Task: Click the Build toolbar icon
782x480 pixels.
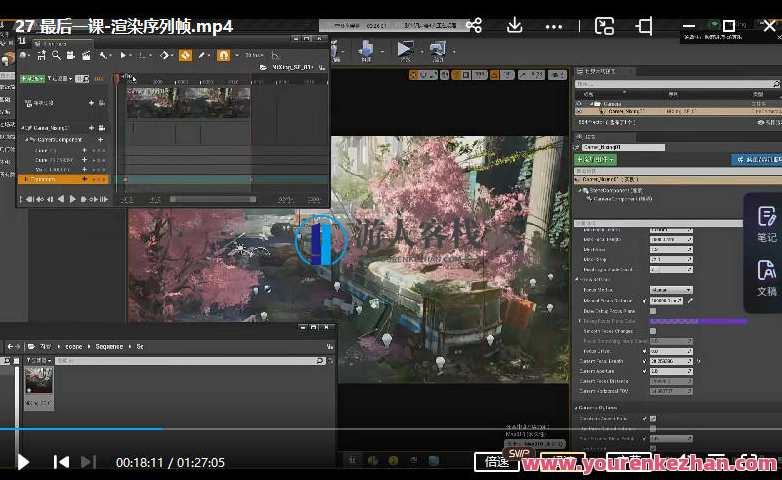Action: coord(366,51)
